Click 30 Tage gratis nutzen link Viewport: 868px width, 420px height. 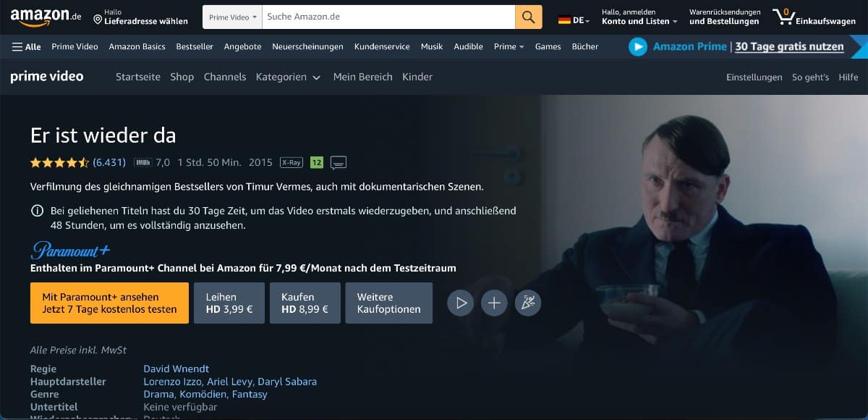point(789,46)
